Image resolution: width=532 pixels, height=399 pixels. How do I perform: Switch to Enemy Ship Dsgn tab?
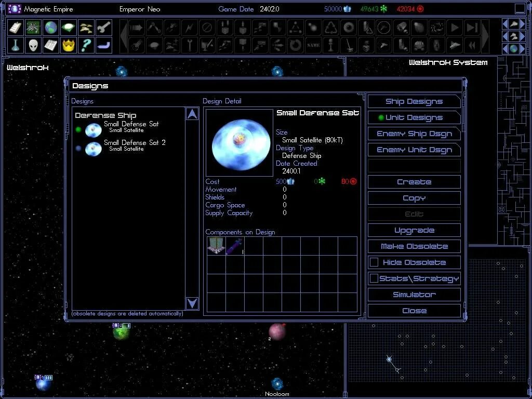point(414,134)
